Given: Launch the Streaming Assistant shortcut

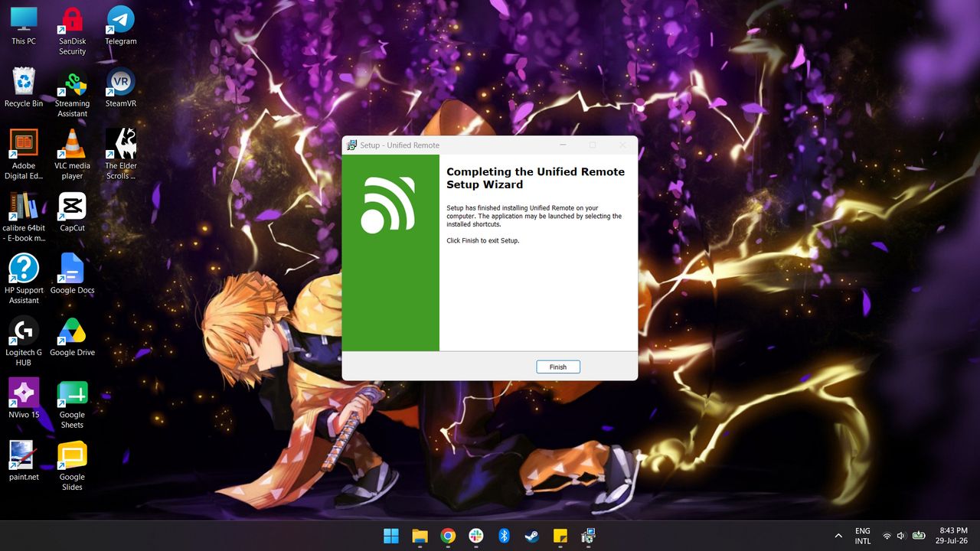Looking at the screenshot, I should (x=72, y=93).
